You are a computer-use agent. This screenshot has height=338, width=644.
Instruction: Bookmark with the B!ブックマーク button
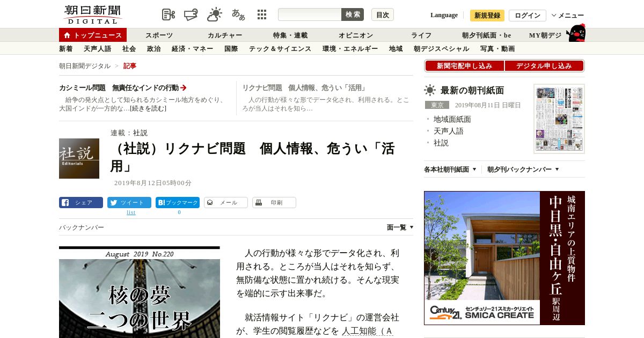point(178,203)
